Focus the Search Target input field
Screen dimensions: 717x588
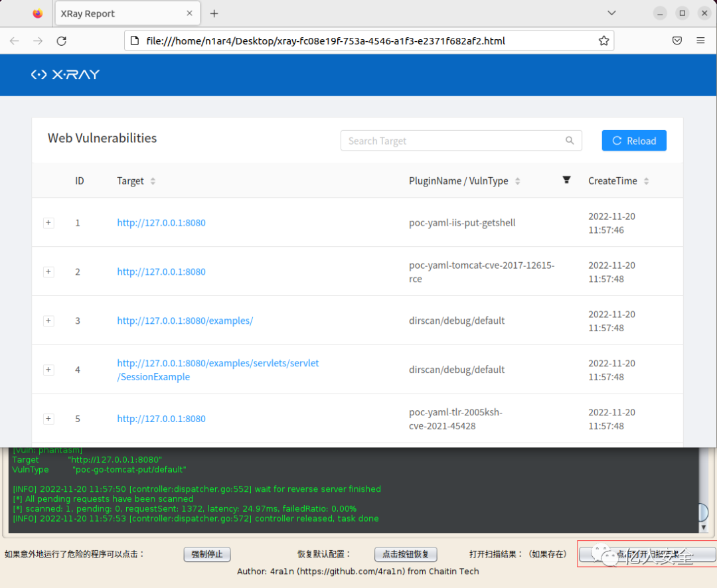(x=461, y=141)
